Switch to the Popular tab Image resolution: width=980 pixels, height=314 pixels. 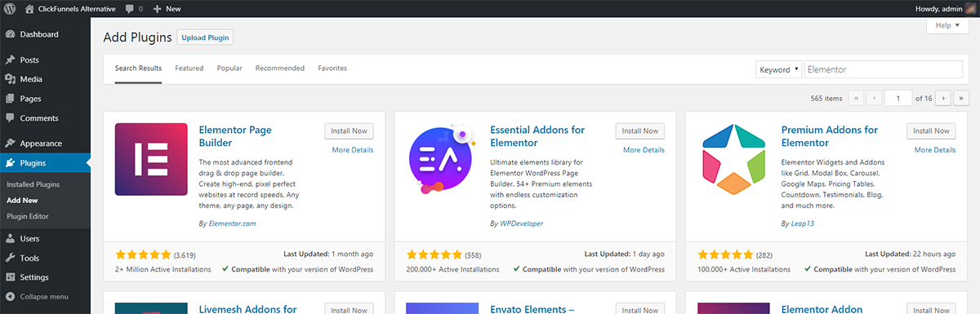tap(229, 69)
